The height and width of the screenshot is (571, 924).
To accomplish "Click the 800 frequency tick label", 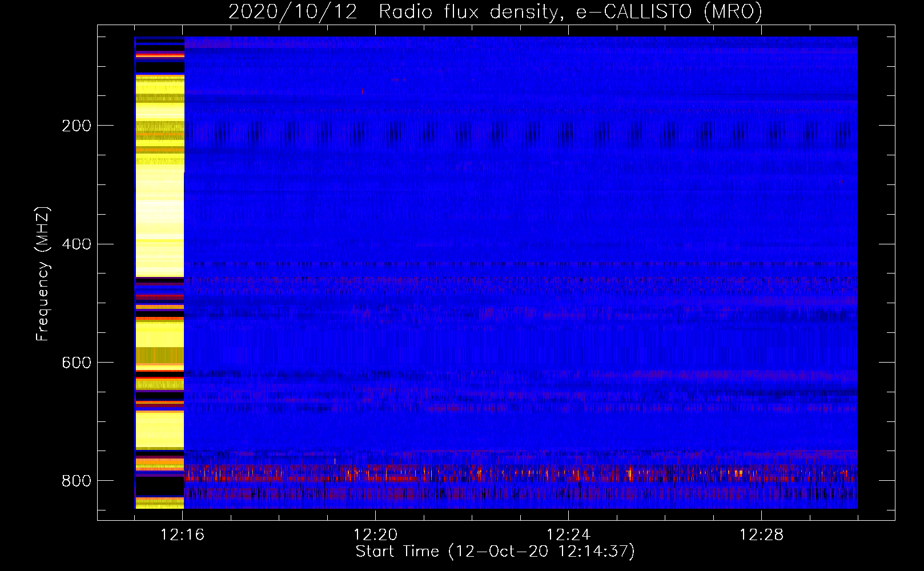I will (77, 481).
